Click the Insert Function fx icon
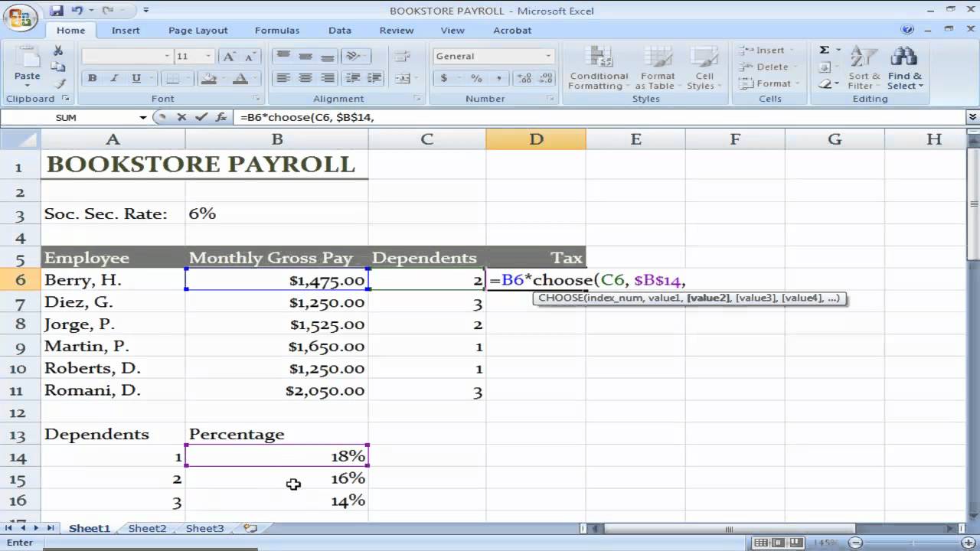The height and width of the screenshot is (551, 980). (x=221, y=117)
